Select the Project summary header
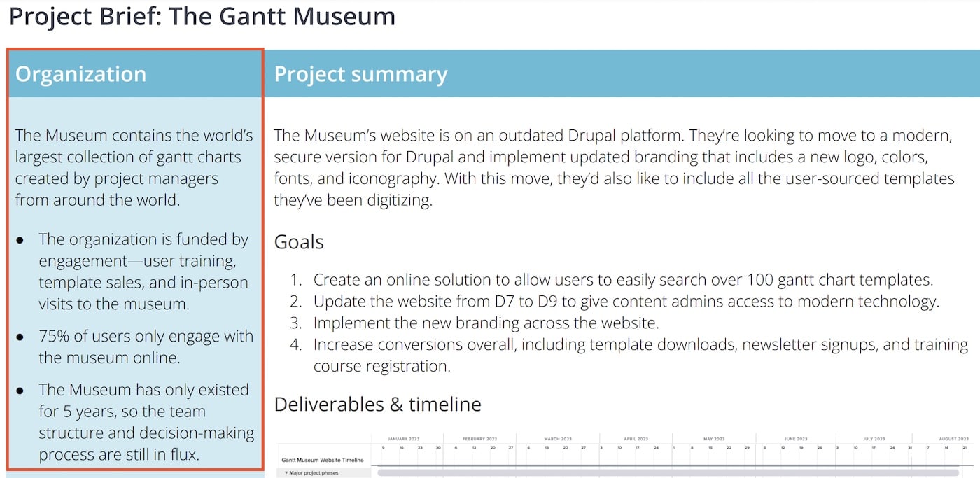This screenshot has width=980, height=478. (362, 73)
